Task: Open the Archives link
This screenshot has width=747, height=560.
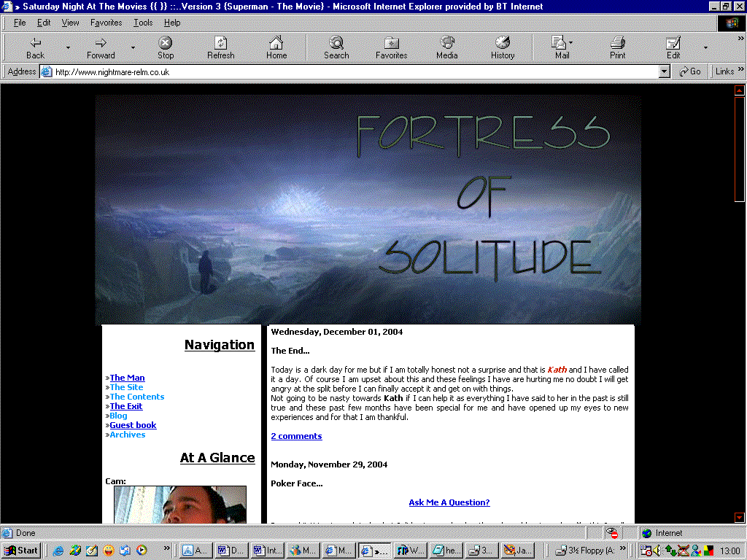Action: point(128,435)
